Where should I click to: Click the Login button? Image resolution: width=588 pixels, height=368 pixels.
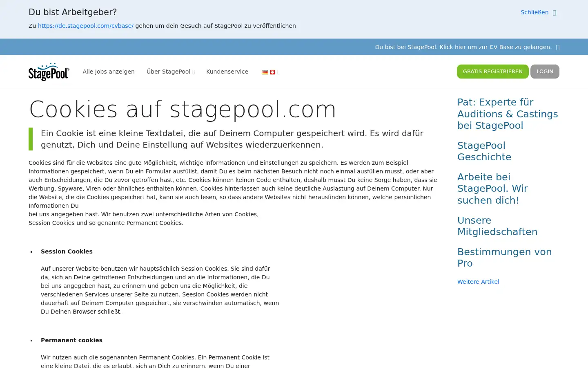pos(545,72)
